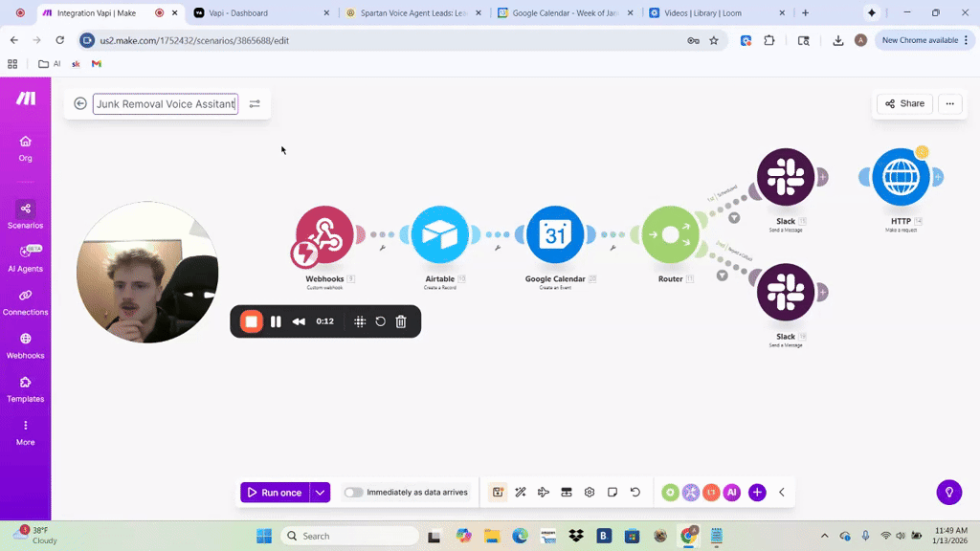The image size is (980, 551).
Task: Click the Make logo in sidebar
Action: pyautogui.click(x=26, y=99)
